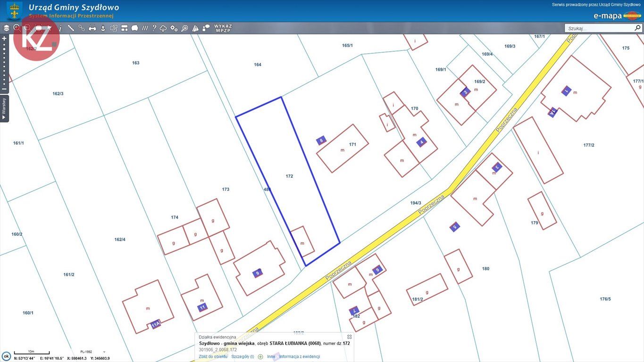The height and width of the screenshot is (362, 644).
Task: Click address marker 8 near parcel 171
Action: tap(321, 140)
